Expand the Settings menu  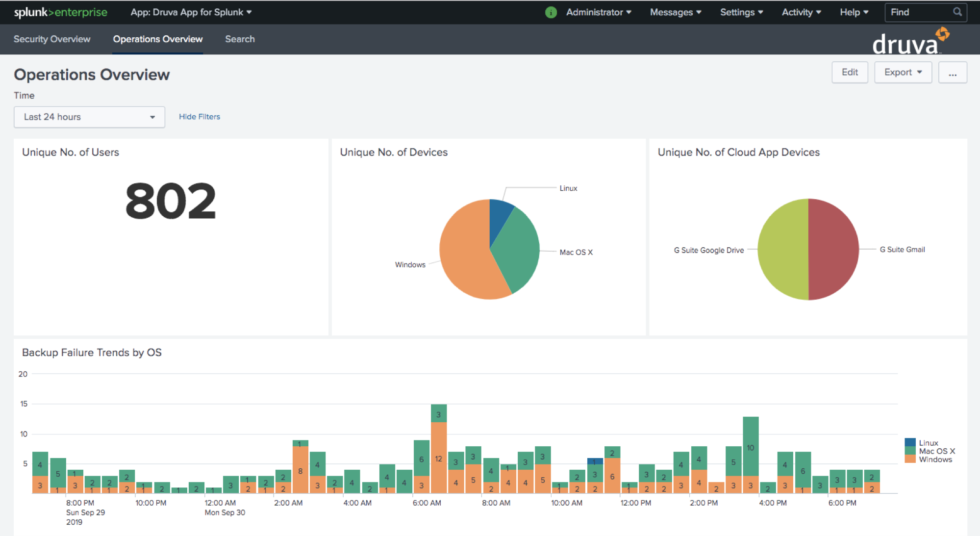click(741, 12)
